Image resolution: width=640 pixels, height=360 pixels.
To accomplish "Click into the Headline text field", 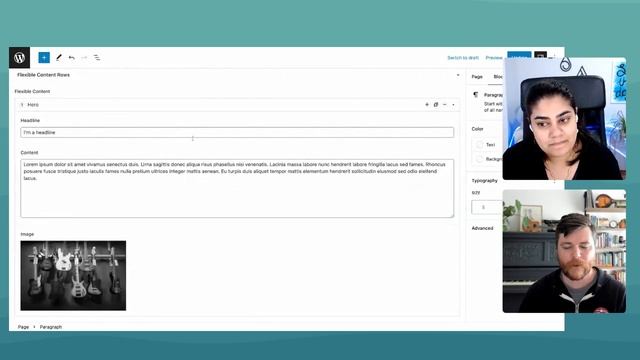I will tap(237, 132).
